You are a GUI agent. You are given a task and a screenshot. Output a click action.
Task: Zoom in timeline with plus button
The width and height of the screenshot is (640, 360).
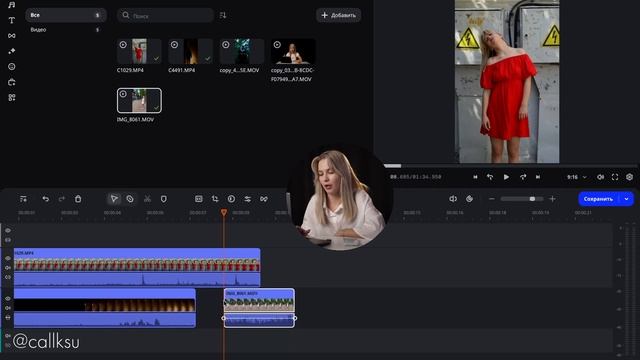click(x=552, y=199)
